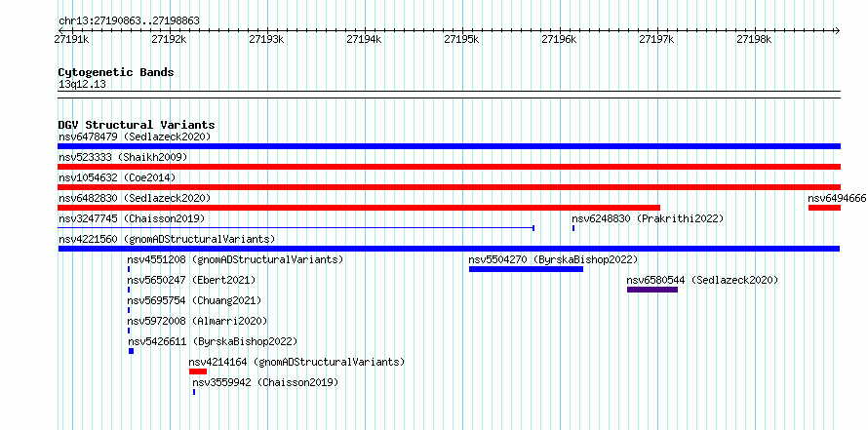Select the purple nsv6580544 variant bar
This screenshot has height=430, width=868.
(652, 290)
